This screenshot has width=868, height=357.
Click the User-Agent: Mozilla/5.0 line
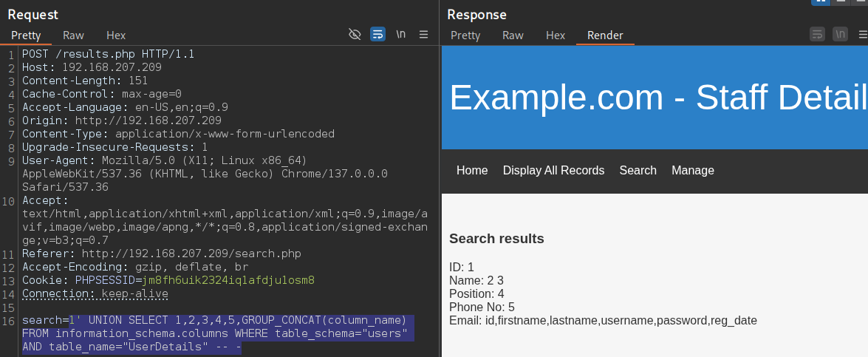(165, 160)
